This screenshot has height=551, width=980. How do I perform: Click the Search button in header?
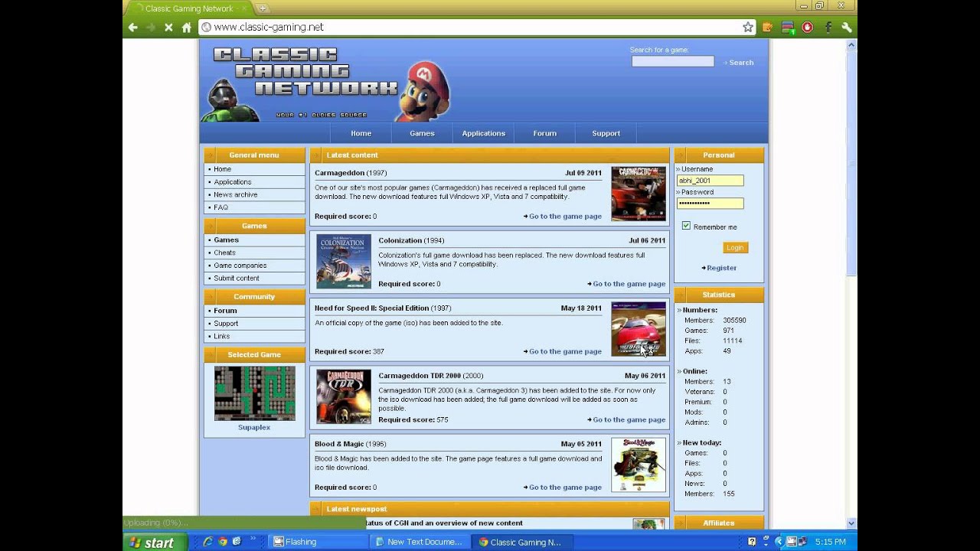point(740,63)
